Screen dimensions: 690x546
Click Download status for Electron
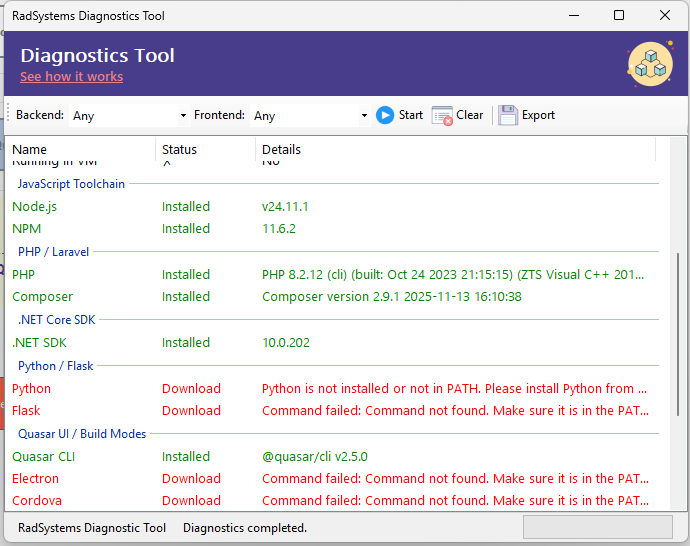[191, 479]
